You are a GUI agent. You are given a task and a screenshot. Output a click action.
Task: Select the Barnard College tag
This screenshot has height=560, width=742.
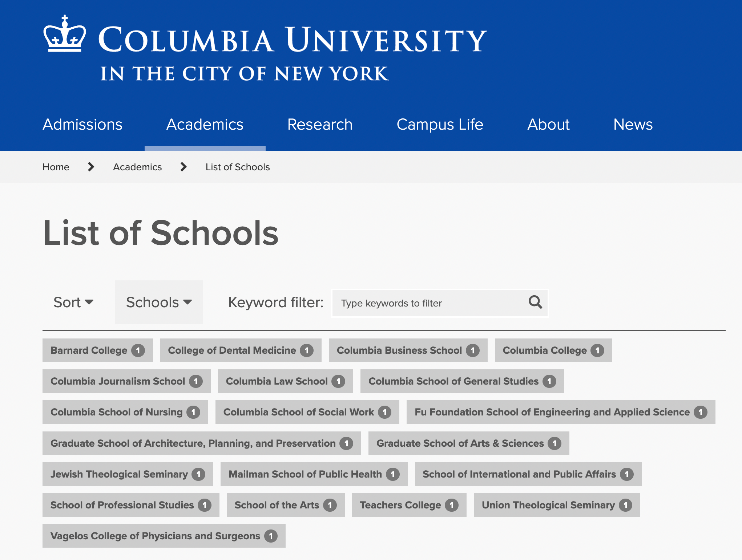[98, 350]
